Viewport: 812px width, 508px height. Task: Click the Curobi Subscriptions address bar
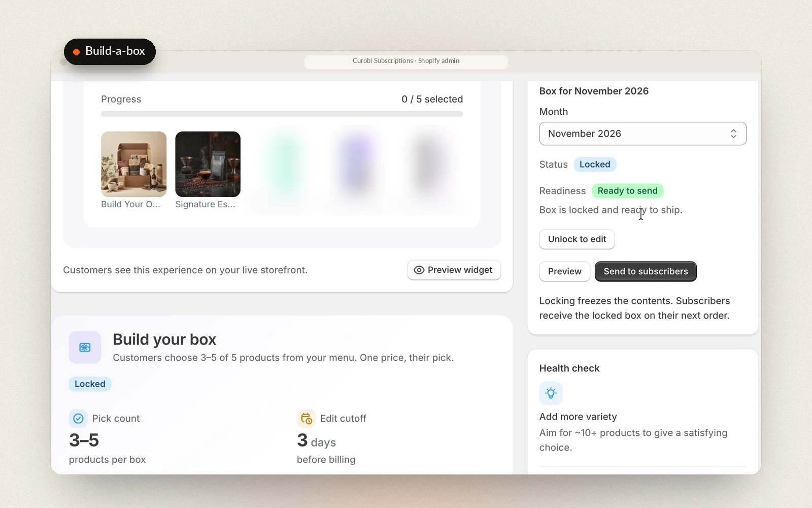click(x=406, y=61)
